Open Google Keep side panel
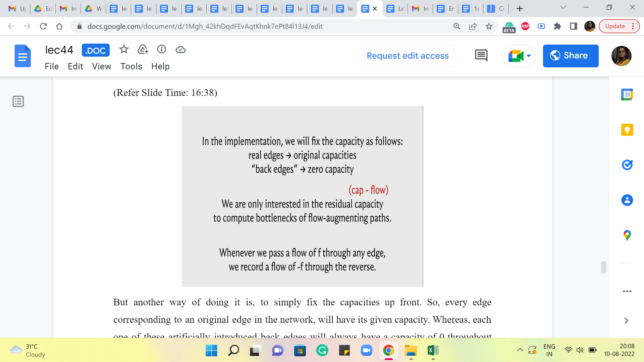 627,130
